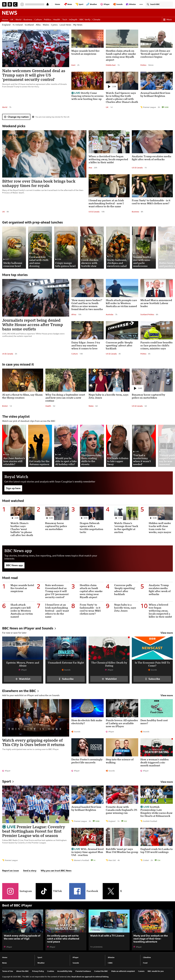Select Scotland in the regional sub-navigation
175x980 pixels.
click(x=29, y=25)
